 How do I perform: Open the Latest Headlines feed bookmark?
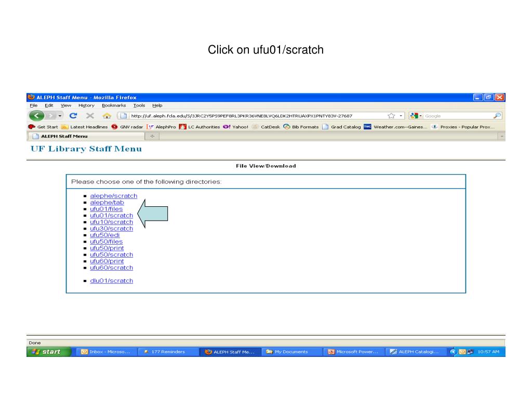(84, 127)
